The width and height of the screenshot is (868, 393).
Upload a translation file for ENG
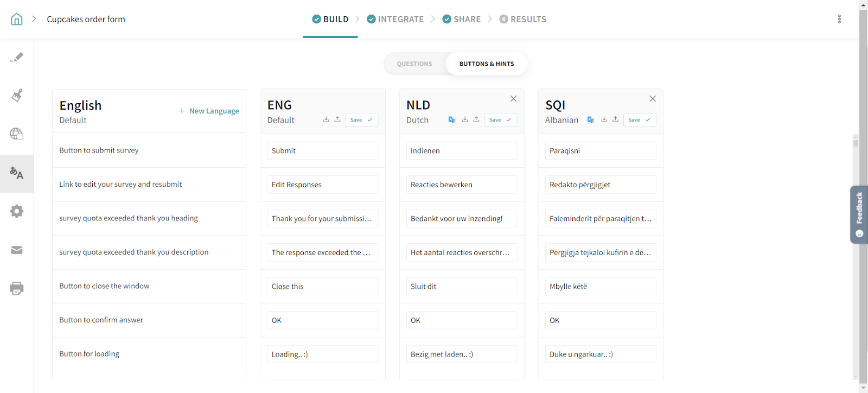click(337, 120)
